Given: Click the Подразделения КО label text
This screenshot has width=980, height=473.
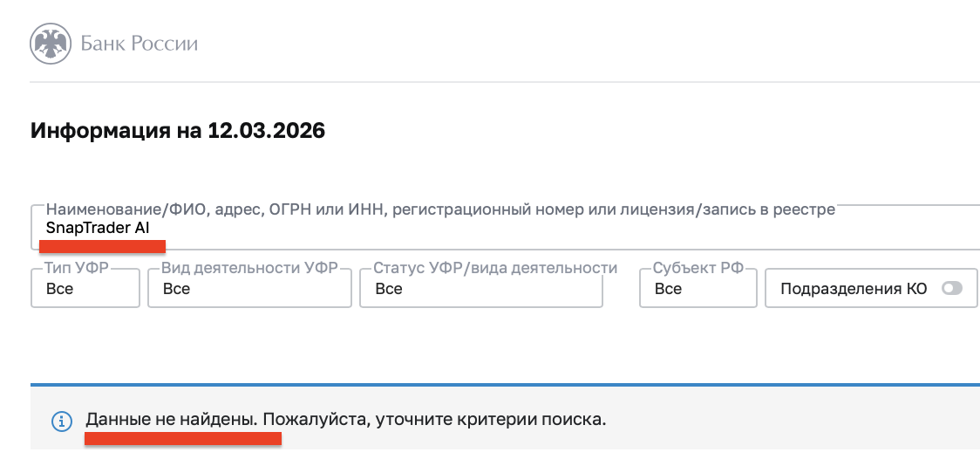Looking at the screenshot, I should coord(854,289).
